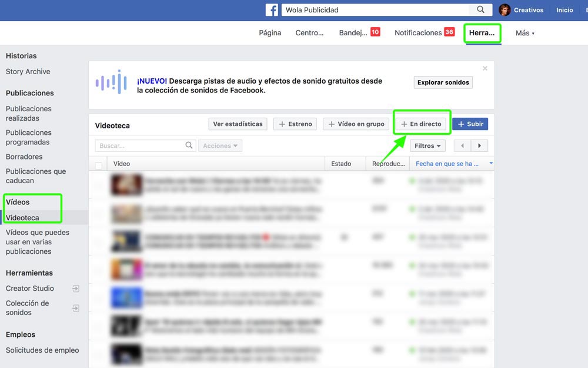Click the Videoteca search magnifier icon
This screenshot has height=368, width=588.
click(189, 145)
